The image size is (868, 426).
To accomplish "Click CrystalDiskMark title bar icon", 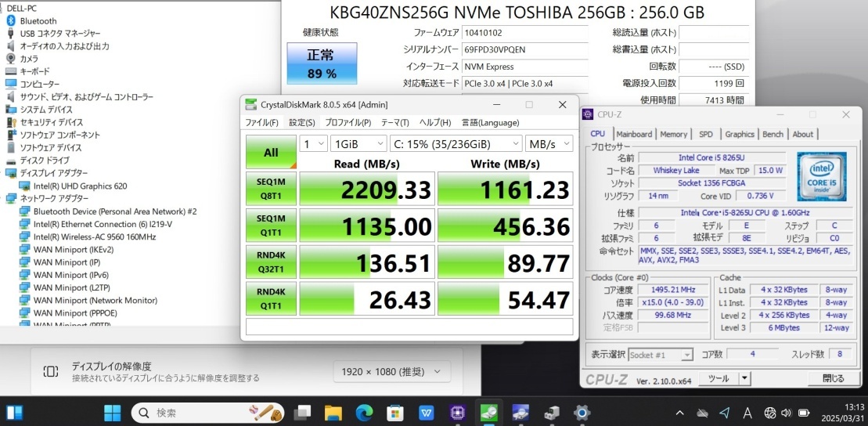I will [251, 104].
